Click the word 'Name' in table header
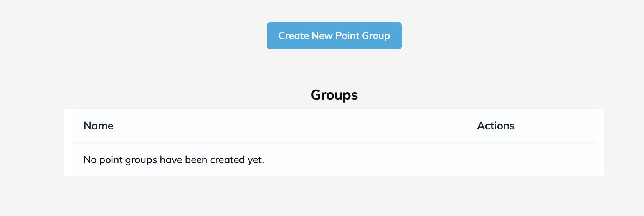This screenshot has width=644, height=216. click(x=99, y=126)
